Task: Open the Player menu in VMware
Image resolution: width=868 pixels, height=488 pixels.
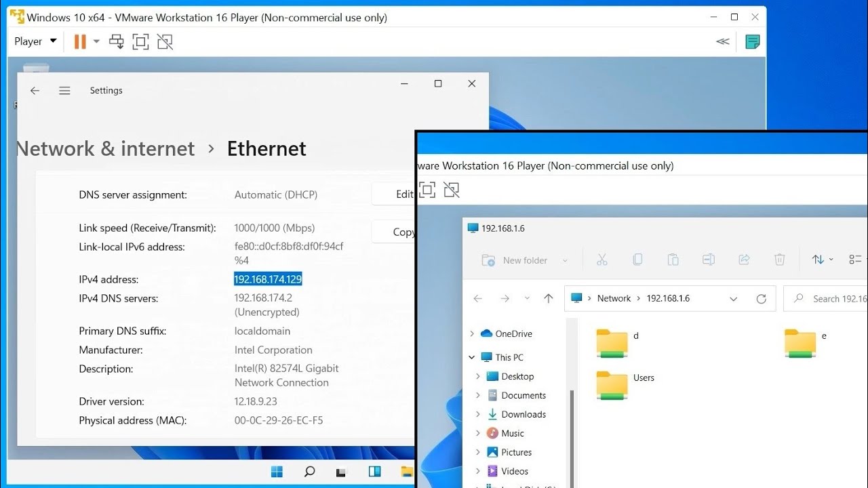Action: tap(35, 41)
